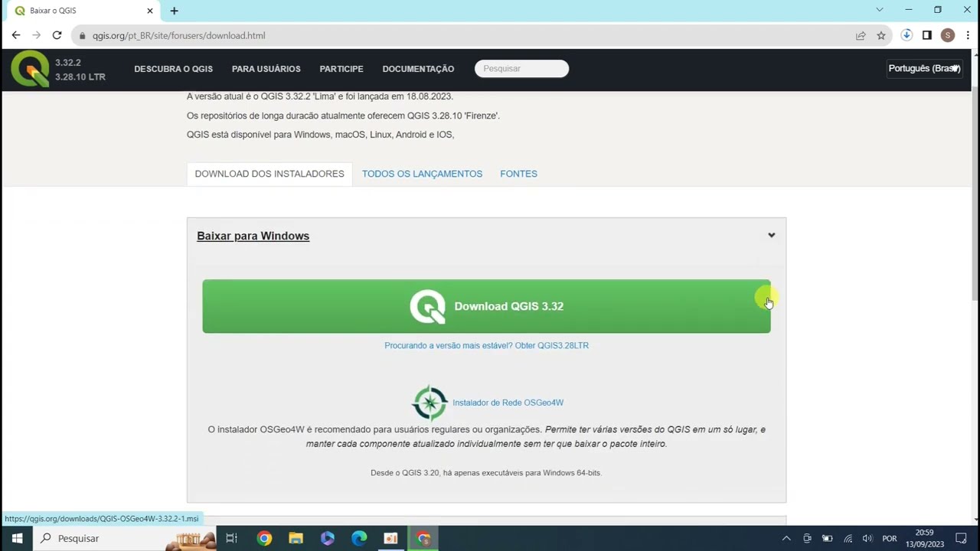Open the Chrome tab search chevron
980x551 pixels.
point(880,10)
